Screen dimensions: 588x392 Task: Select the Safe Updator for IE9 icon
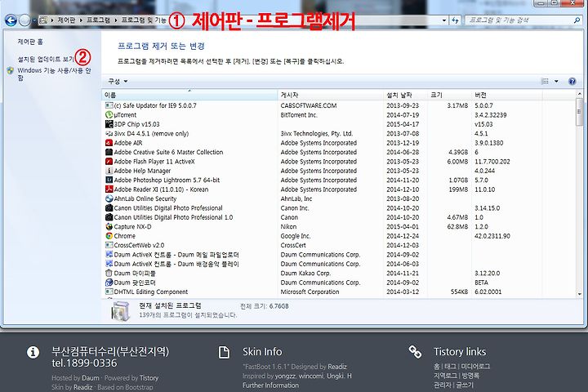click(109, 105)
